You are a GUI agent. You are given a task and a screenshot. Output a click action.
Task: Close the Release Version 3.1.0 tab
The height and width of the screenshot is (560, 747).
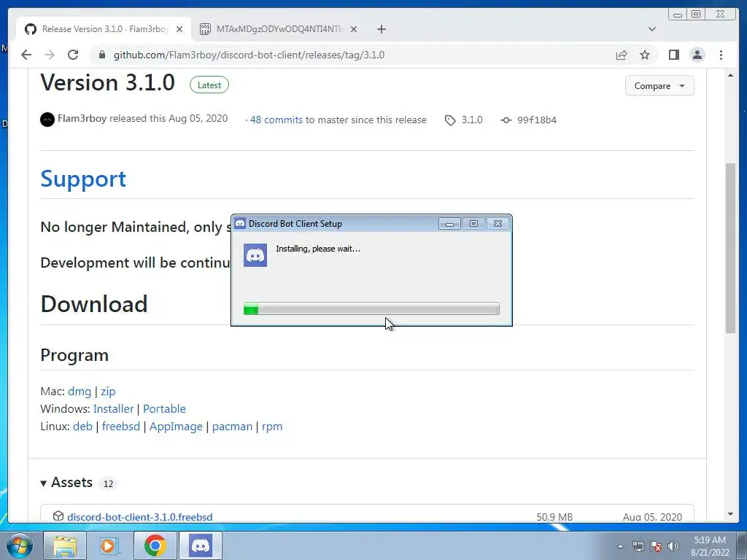pyautogui.click(x=179, y=29)
